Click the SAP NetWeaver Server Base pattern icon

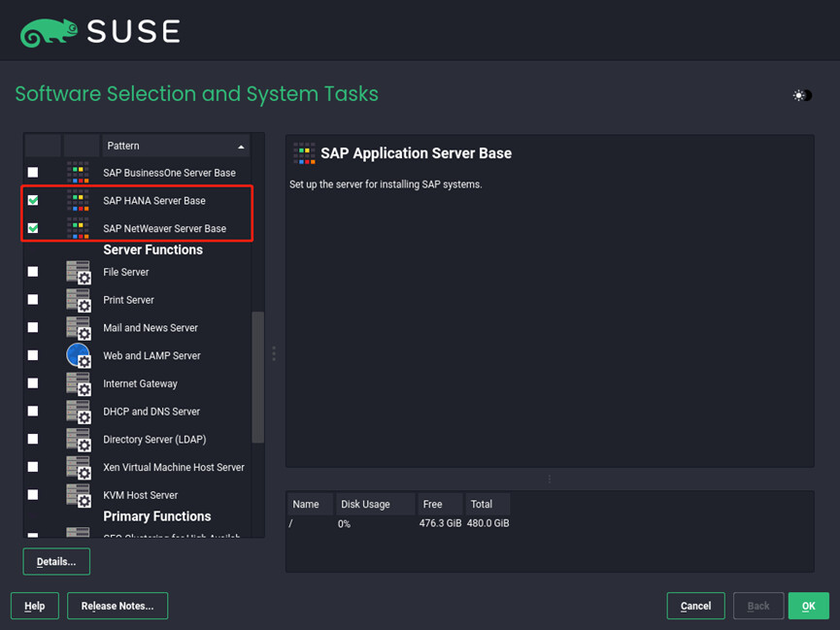[x=79, y=228]
